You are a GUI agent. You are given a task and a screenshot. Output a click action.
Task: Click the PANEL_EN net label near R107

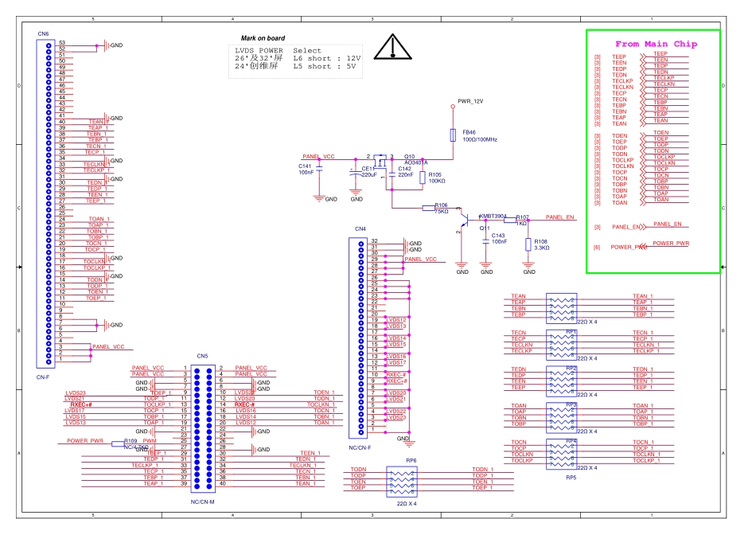(560, 217)
